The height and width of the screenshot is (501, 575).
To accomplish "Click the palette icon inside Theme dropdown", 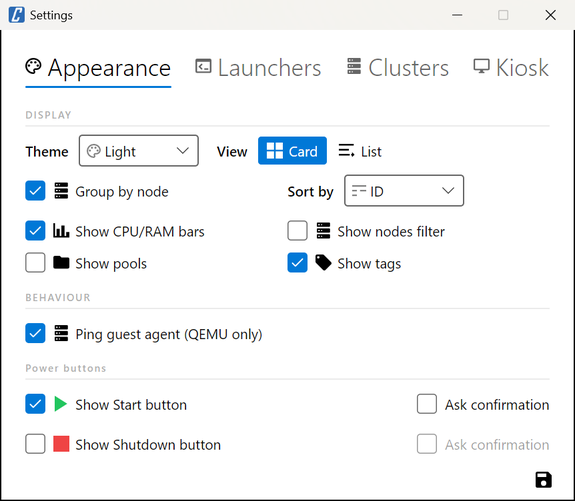I will [x=93, y=151].
